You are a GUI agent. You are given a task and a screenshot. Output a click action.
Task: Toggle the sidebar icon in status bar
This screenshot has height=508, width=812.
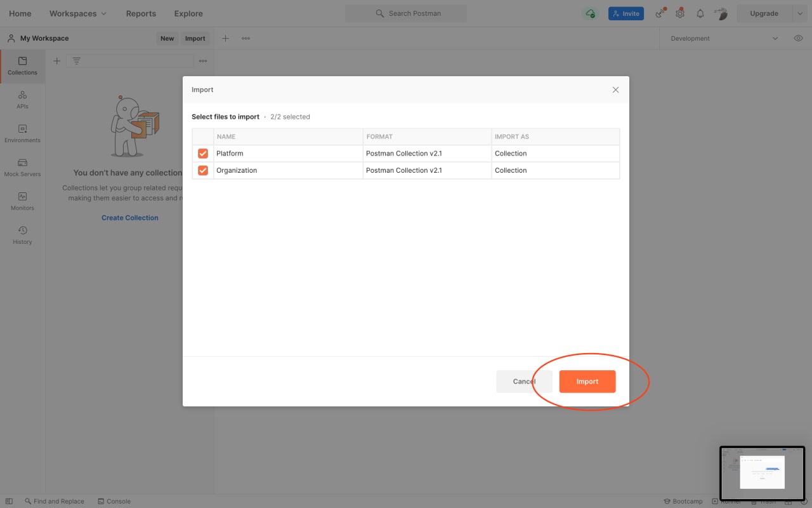9,501
